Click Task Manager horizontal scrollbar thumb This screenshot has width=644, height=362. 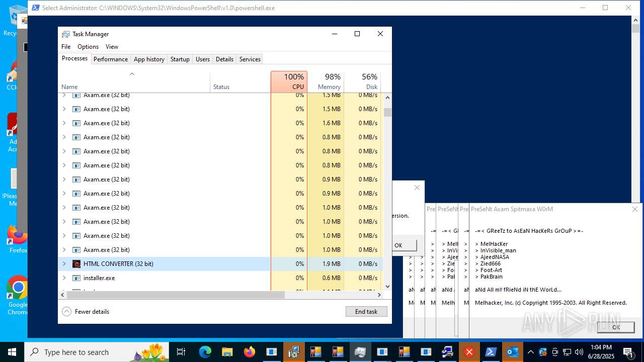pos(176,295)
